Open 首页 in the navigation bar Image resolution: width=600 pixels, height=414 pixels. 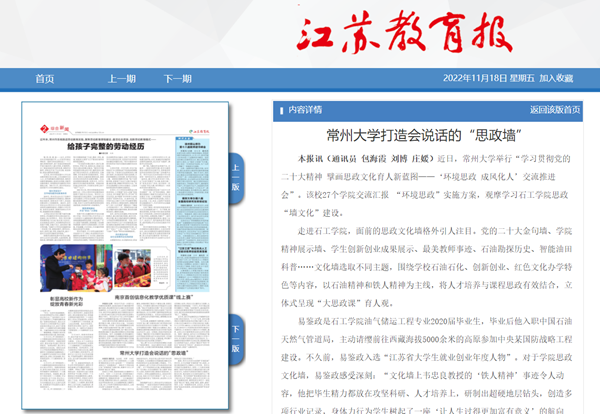pyautogui.click(x=45, y=78)
